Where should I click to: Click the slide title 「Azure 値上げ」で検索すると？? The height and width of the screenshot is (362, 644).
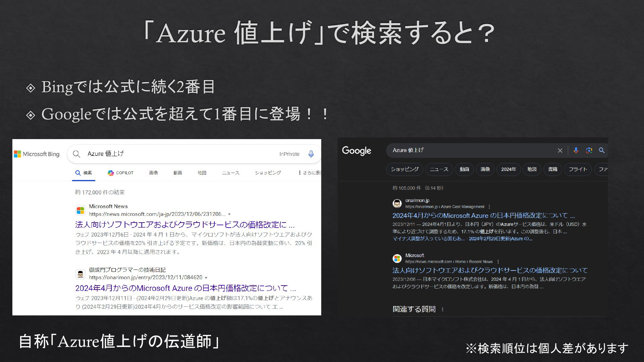319,33
